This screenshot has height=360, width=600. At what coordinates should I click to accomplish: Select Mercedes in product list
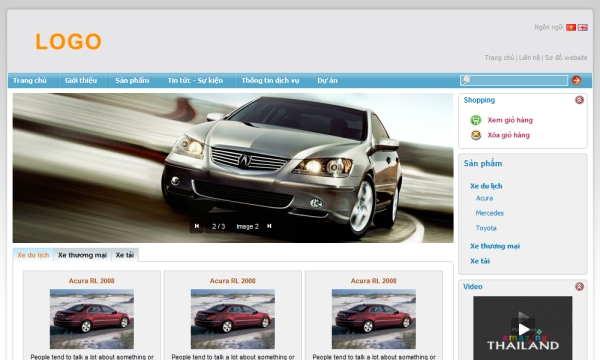[489, 213]
